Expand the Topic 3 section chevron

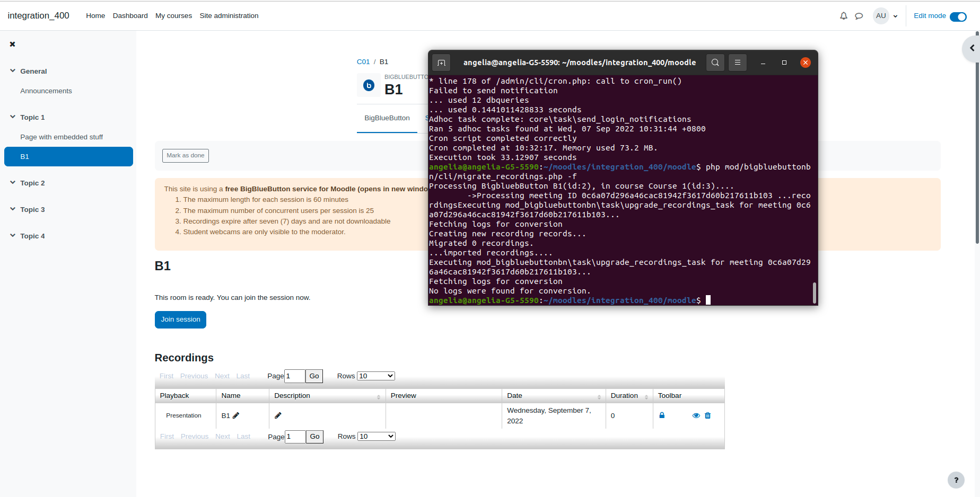[x=13, y=209]
